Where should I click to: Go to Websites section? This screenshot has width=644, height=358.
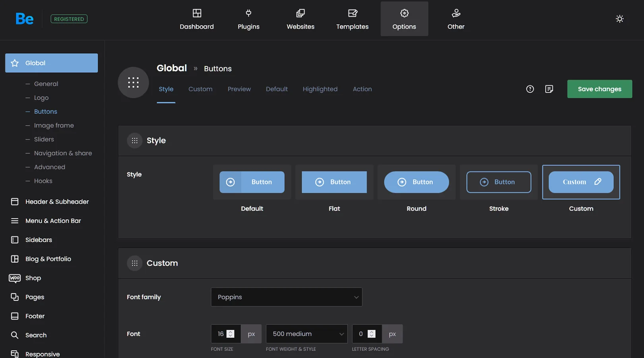point(300,19)
